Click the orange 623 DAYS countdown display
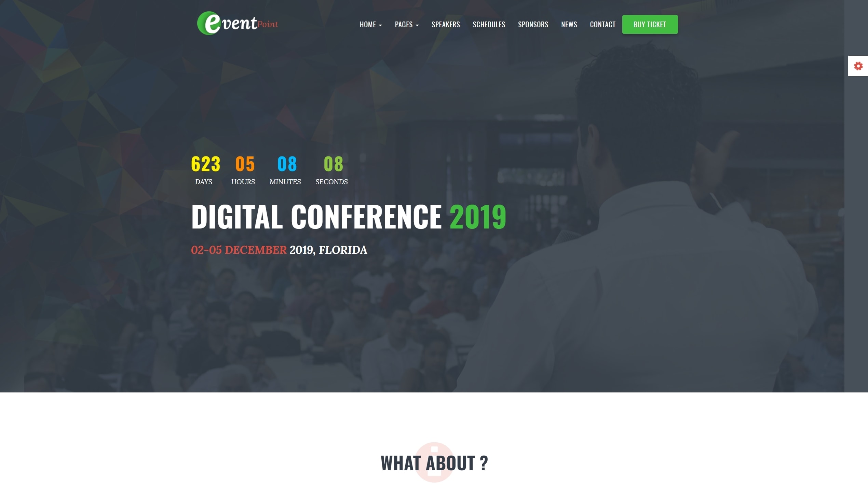Screen dimensions: 868x485 tap(206, 170)
